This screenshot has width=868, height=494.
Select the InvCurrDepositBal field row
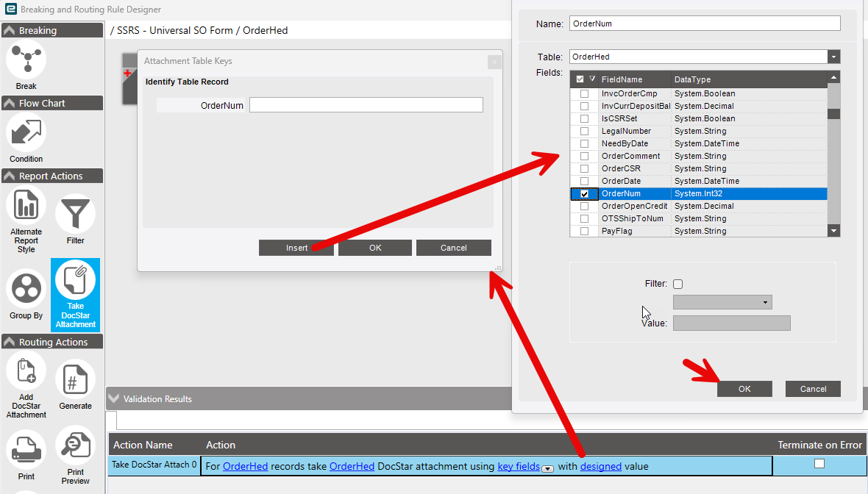699,106
